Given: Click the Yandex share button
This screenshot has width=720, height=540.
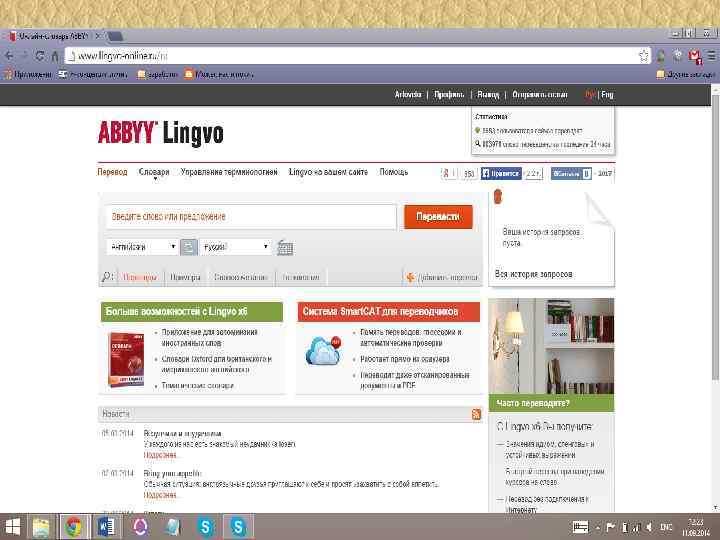Looking at the screenshot, I should 449,174.
